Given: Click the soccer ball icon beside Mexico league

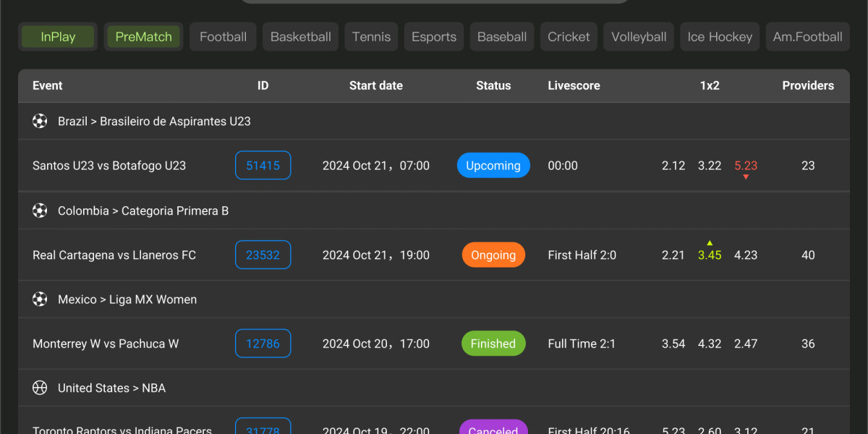Looking at the screenshot, I should [x=40, y=299].
